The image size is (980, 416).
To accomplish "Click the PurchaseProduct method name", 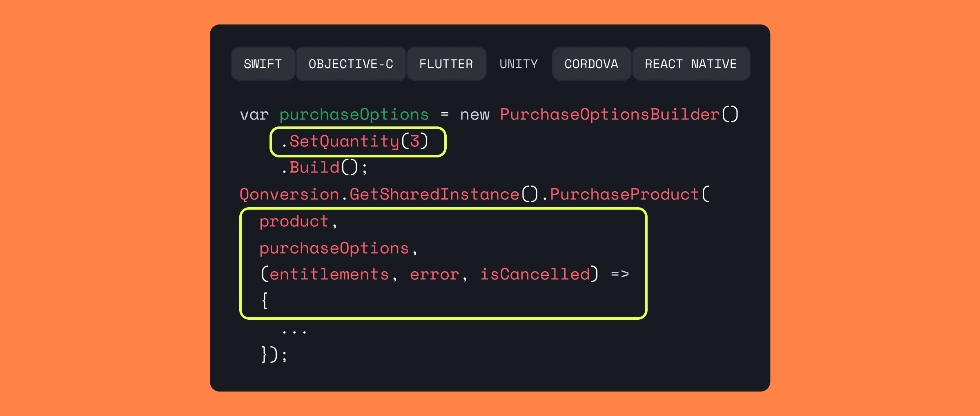I will pyautogui.click(x=623, y=194).
